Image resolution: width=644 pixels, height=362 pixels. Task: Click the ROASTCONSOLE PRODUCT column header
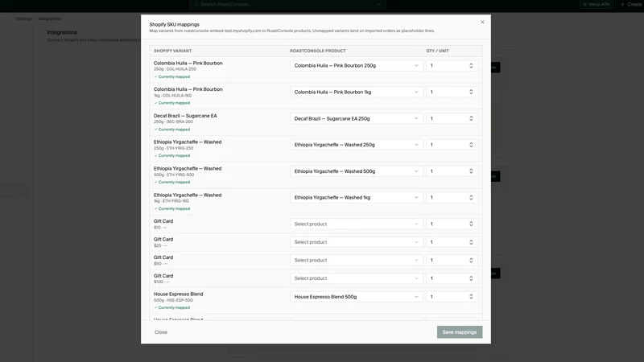(x=318, y=51)
